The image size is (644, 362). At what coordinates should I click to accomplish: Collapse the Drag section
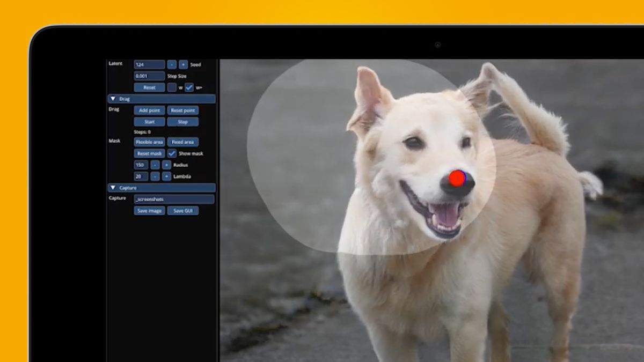[x=162, y=99]
